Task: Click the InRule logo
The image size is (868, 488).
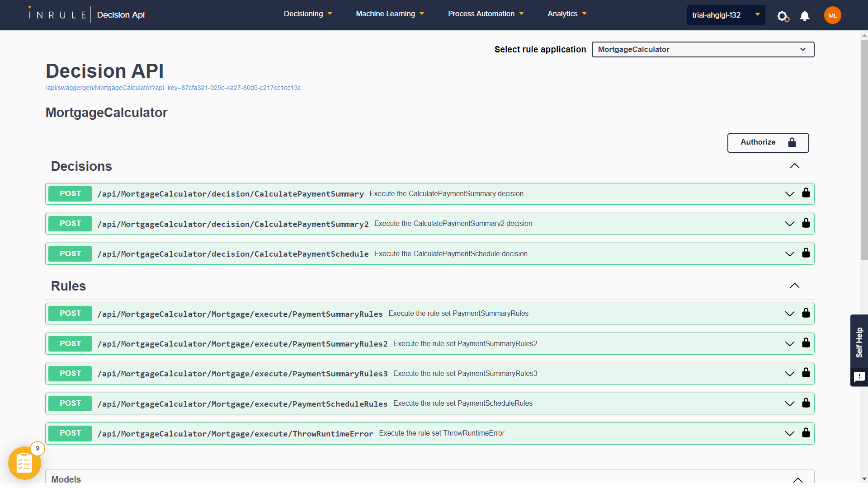Action: click(x=58, y=14)
